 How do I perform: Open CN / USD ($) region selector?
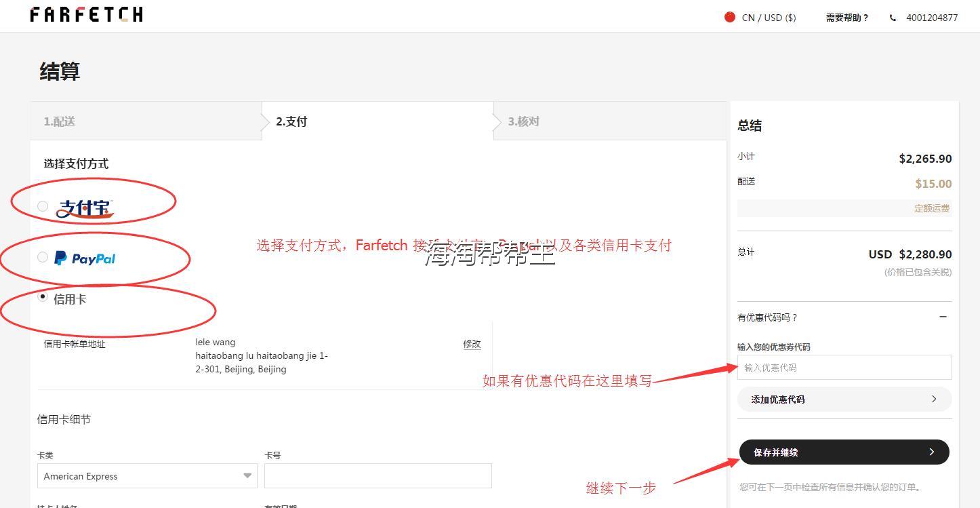coord(769,18)
